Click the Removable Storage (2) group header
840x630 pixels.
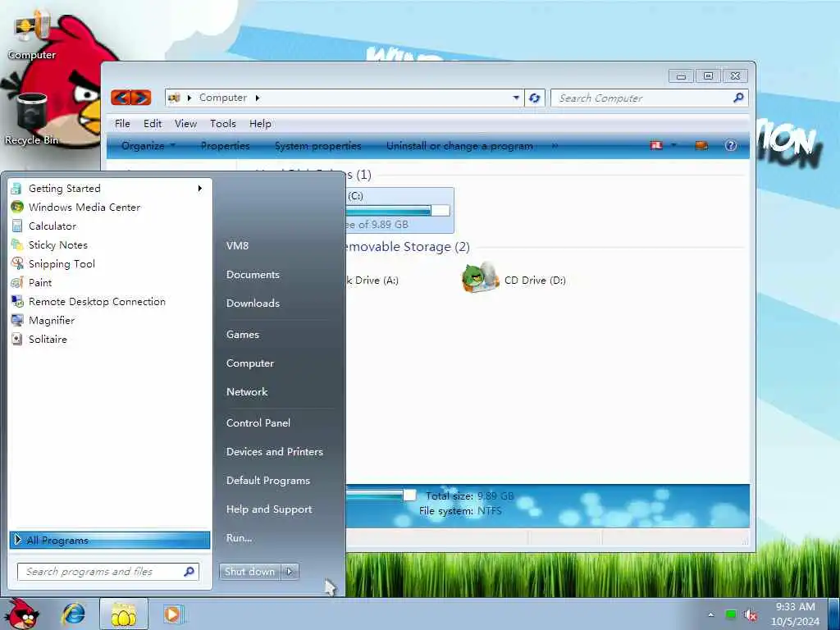pos(407,247)
